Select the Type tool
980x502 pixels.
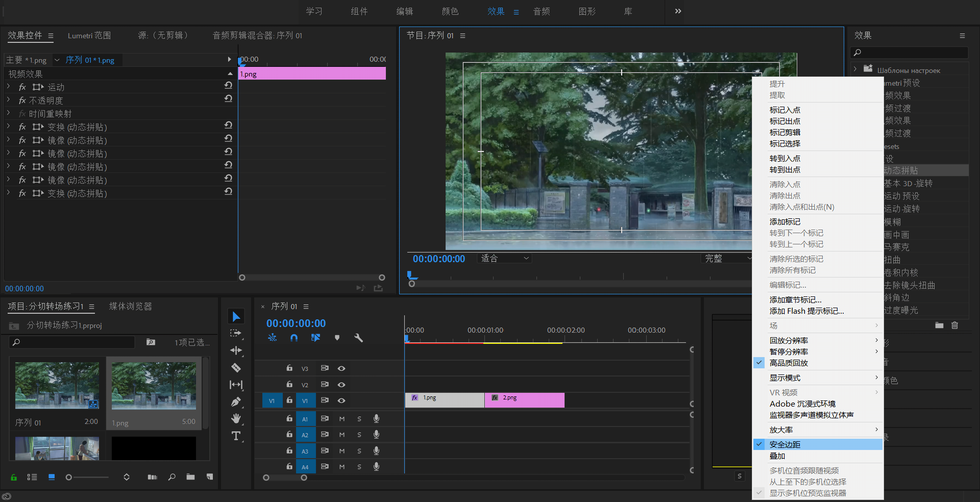click(x=236, y=436)
